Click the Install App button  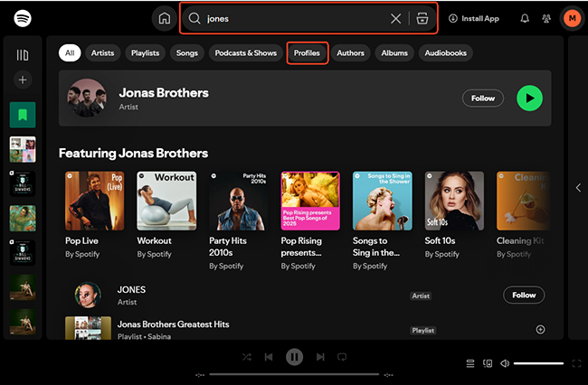[474, 18]
